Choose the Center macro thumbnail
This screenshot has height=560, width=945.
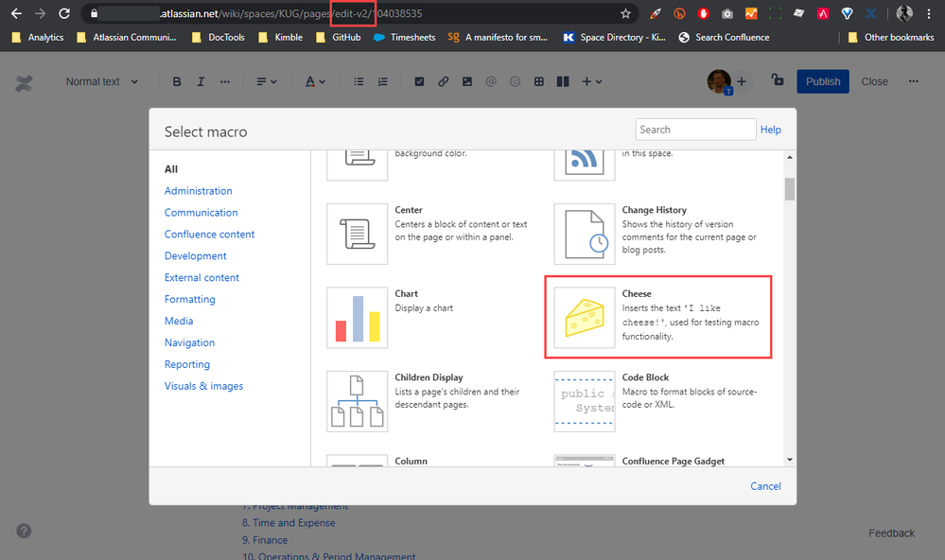coord(358,234)
